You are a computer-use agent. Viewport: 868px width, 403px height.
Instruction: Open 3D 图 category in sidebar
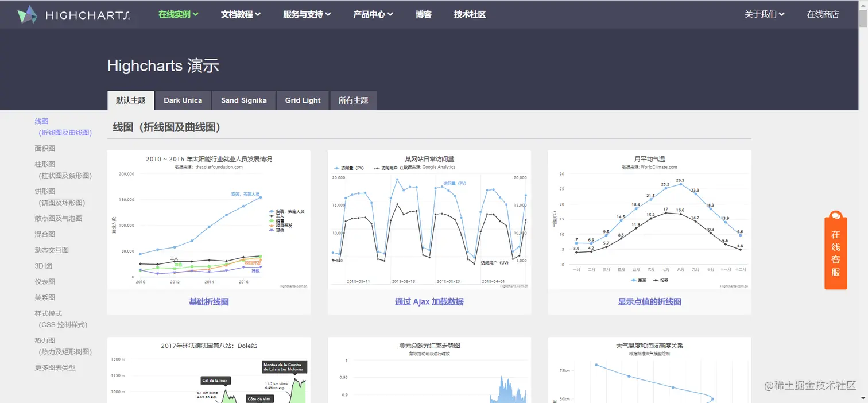(43, 266)
